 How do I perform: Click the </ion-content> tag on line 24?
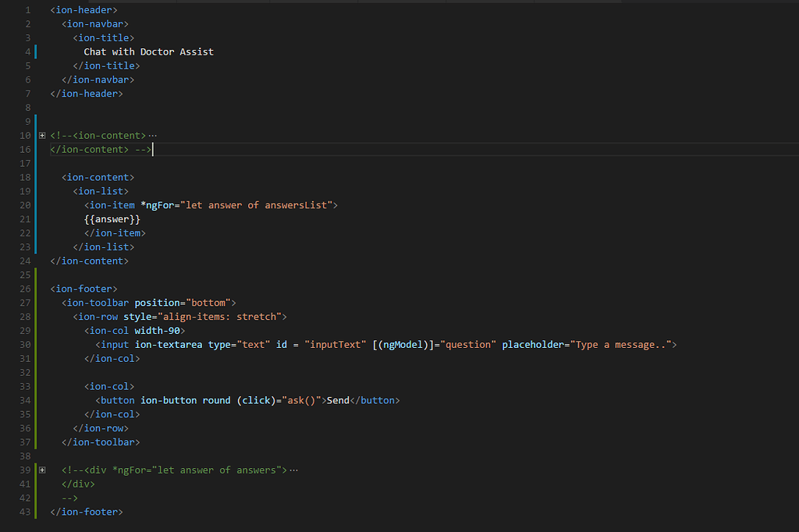coord(90,261)
